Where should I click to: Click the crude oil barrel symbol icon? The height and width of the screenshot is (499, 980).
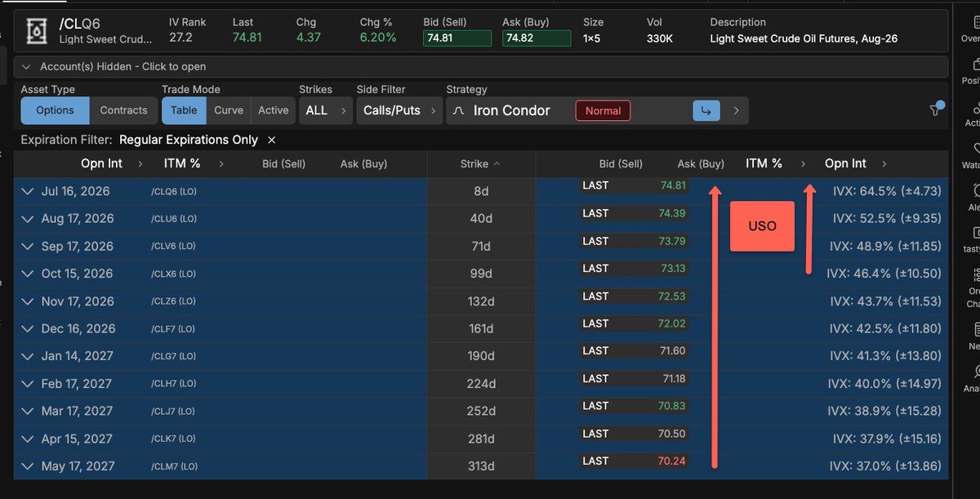(37, 30)
